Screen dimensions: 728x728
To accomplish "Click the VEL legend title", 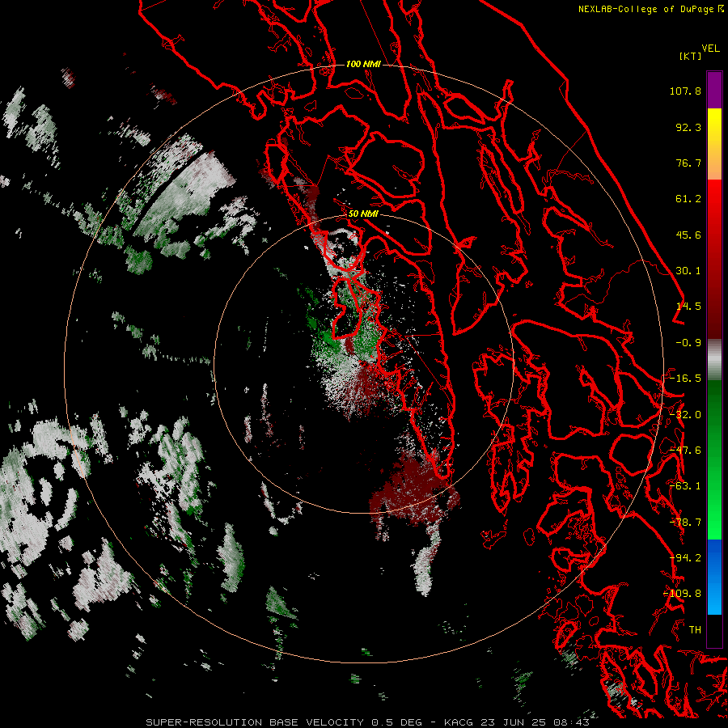I will [x=710, y=49].
